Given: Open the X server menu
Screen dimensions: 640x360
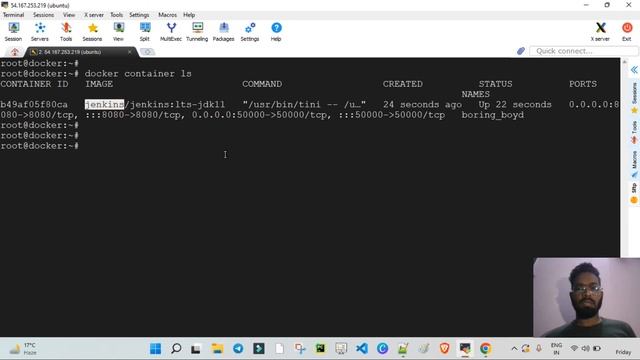Looking at the screenshot, I should click(x=94, y=15).
